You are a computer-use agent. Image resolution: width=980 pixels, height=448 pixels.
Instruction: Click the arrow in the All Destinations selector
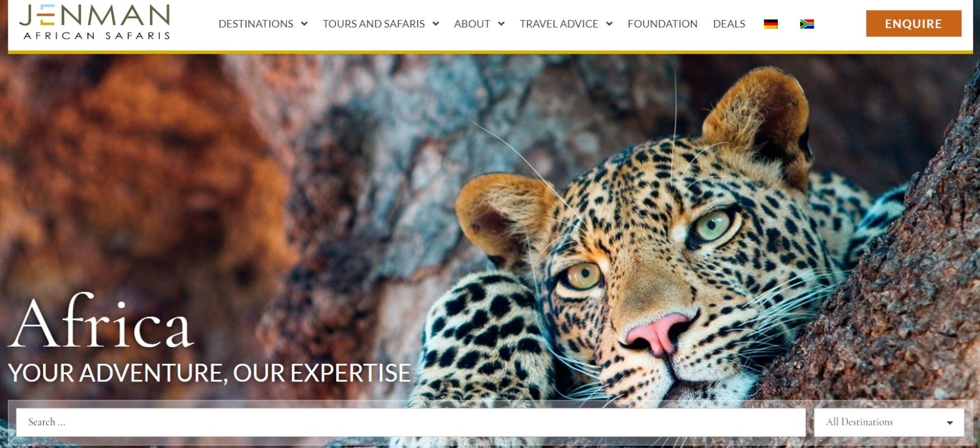point(950,423)
